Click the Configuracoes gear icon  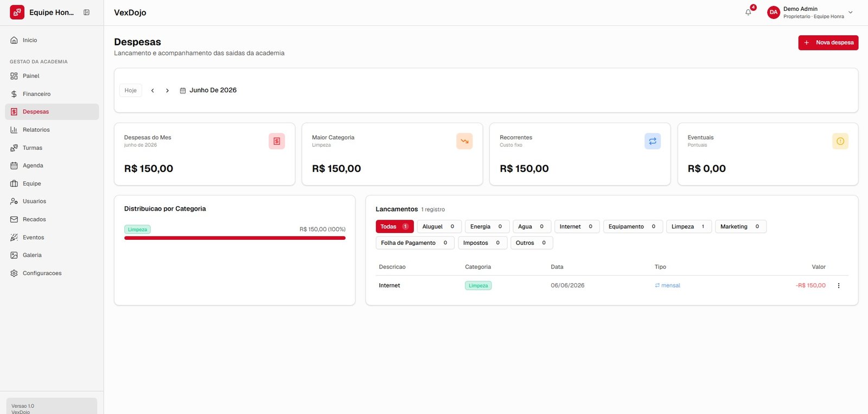coord(14,273)
